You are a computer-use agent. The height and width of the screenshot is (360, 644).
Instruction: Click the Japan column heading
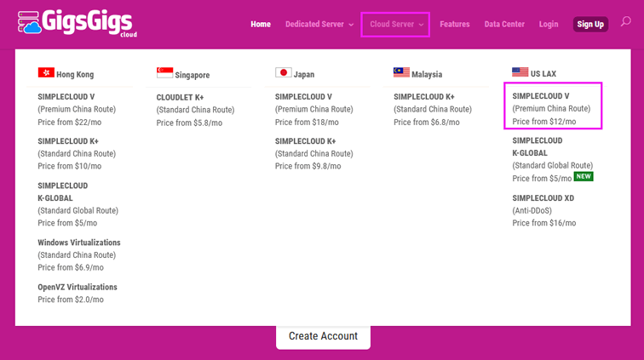(304, 74)
